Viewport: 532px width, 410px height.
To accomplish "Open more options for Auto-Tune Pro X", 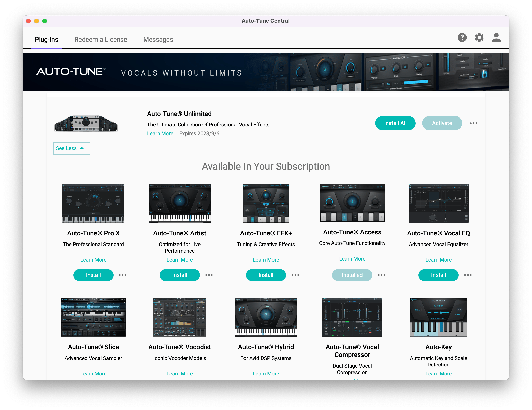I will coord(122,275).
